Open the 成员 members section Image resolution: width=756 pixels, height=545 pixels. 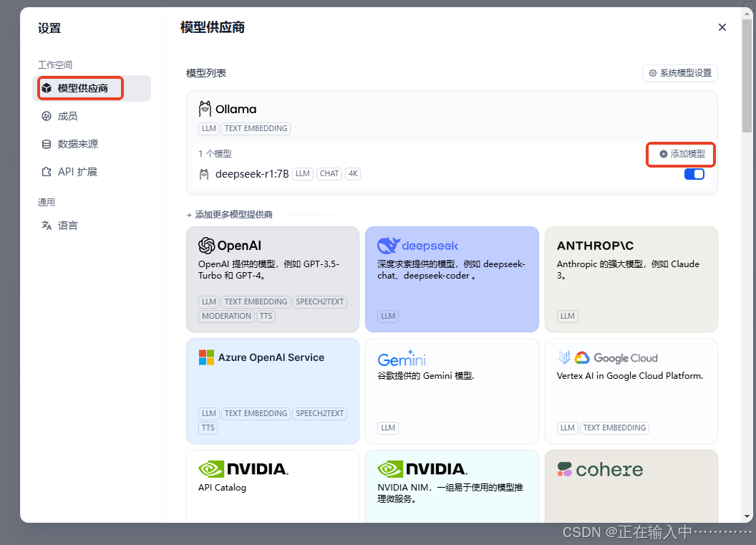[x=92, y=116]
